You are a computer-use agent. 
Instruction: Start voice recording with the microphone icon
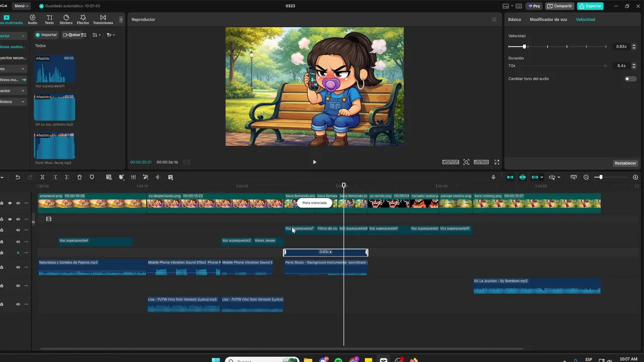(493, 177)
